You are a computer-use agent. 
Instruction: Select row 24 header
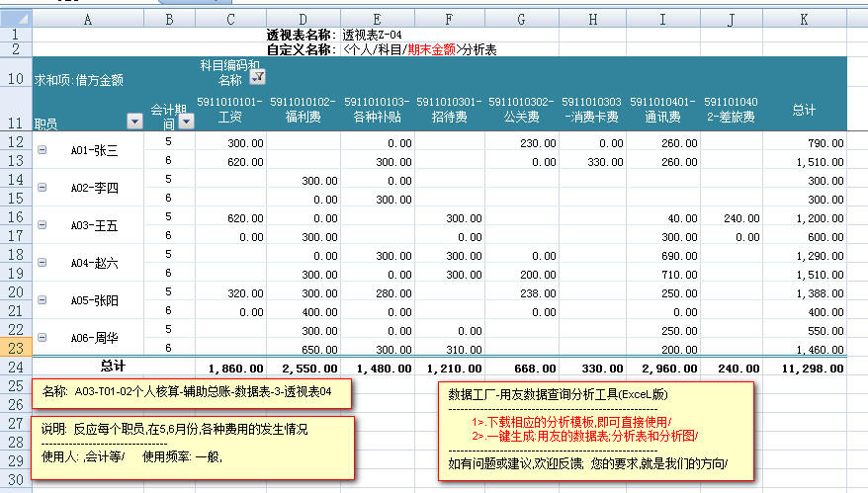(x=16, y=367)
